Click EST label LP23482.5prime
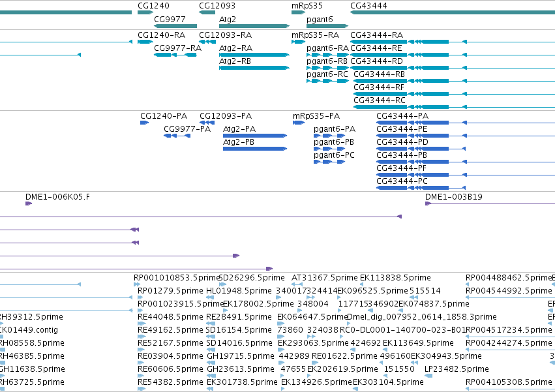 [x=457, y=370]
